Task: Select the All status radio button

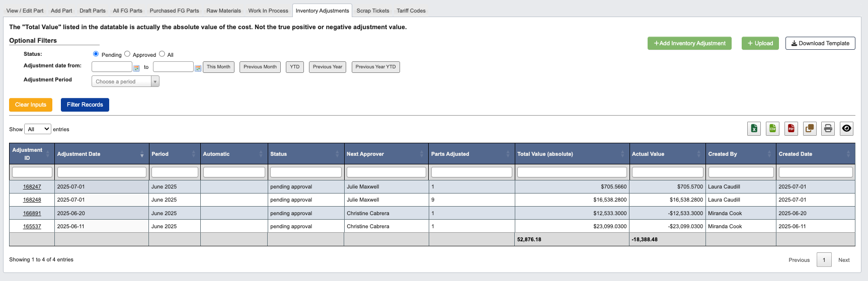Action: pos(162,54)
